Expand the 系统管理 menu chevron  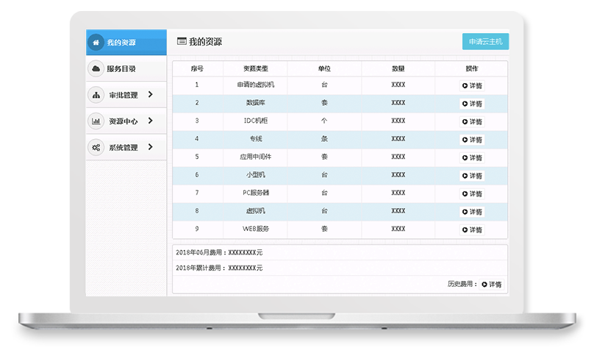[151, 146]
